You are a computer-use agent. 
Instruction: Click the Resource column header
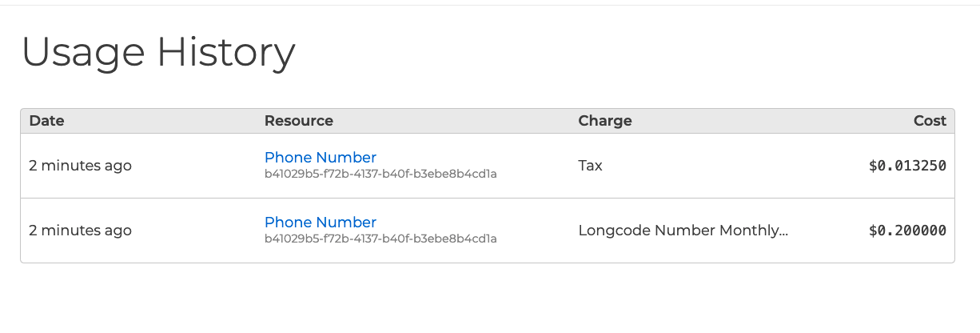(298, 121)
